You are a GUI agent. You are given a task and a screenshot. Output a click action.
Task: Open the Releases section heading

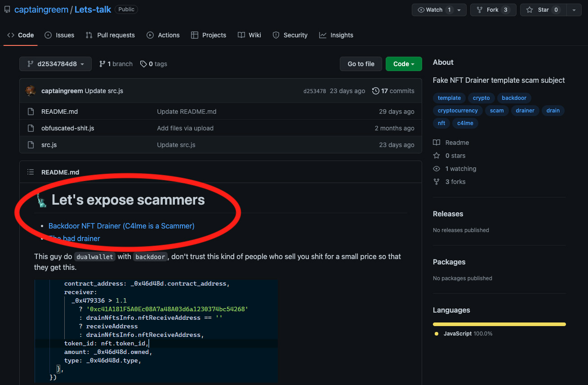[x=448, y=214]
